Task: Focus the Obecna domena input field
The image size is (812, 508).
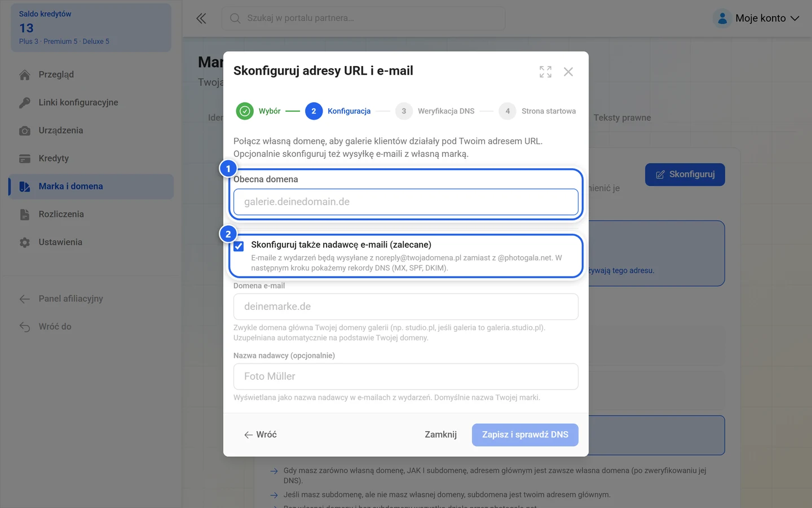Action: [x=406, y=202]
